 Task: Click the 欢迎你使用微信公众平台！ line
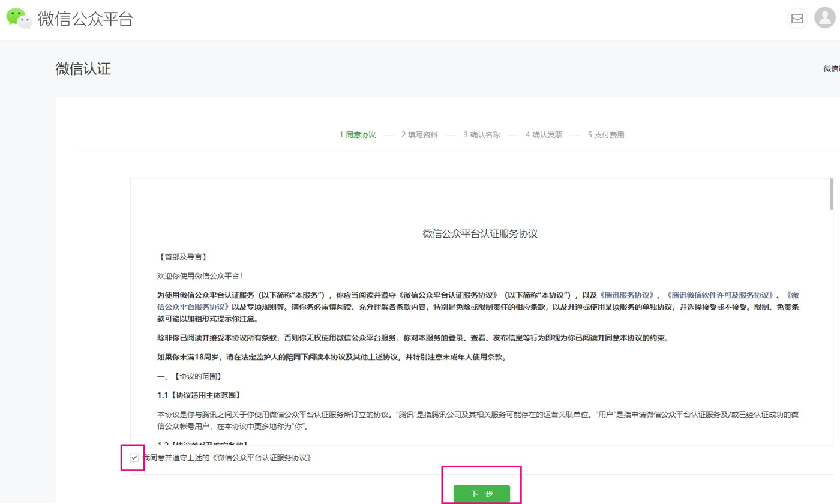[200, 276]
